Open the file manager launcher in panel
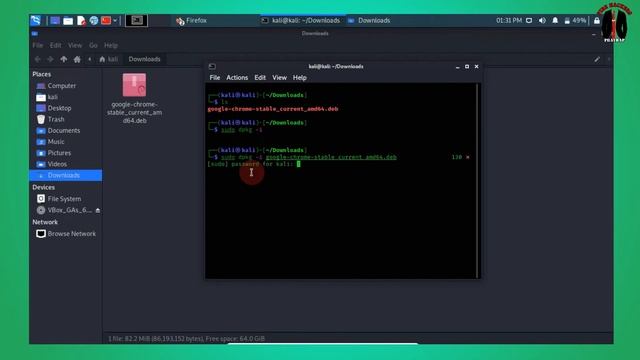This screenshot has height=360, width=640. pos(68,20)
